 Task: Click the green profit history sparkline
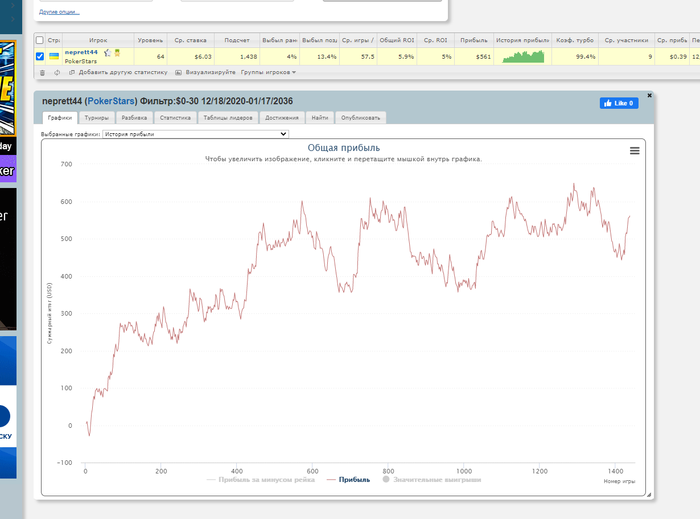coord(523,56)
